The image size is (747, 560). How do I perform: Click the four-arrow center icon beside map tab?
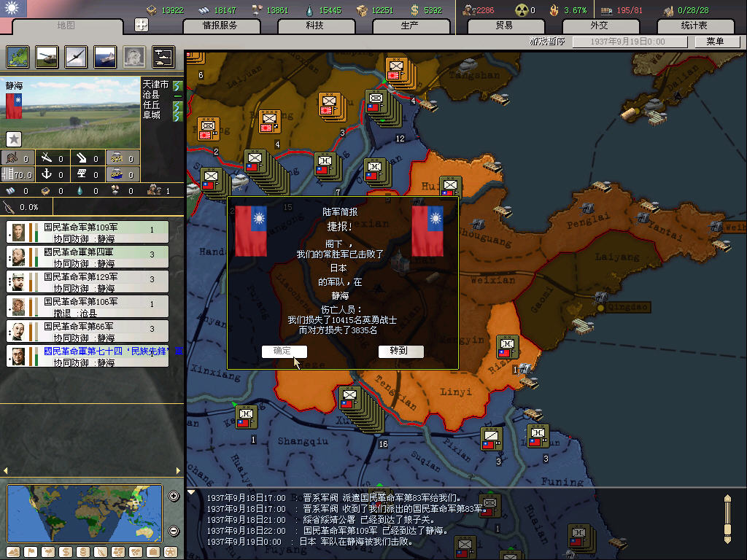pyautogui.click(x=142, y=25)
